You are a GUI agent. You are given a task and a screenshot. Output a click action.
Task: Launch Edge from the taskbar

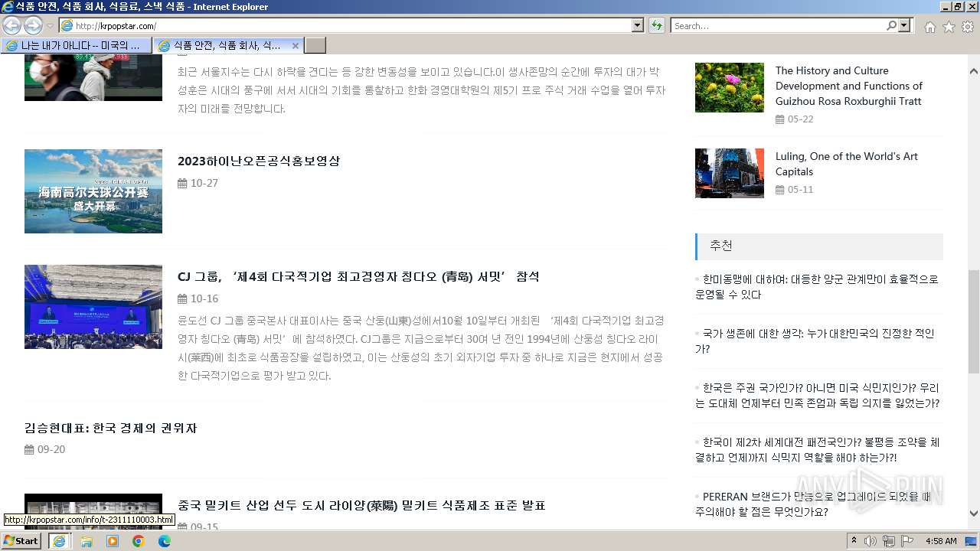click(165, 541)
